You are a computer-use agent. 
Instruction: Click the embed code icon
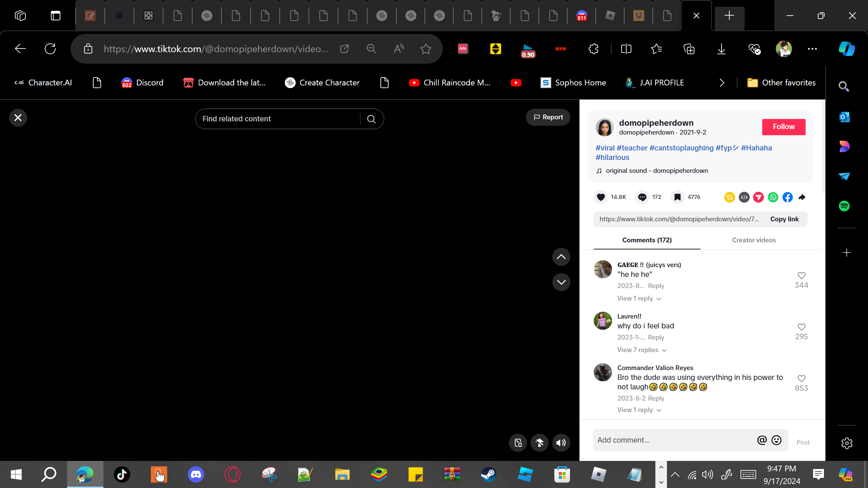(744, 197)
